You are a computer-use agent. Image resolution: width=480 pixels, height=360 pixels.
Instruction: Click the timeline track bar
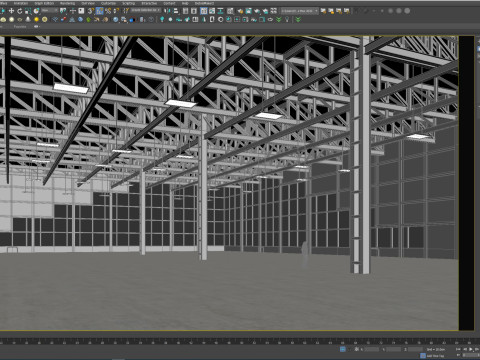click(240, 341)
